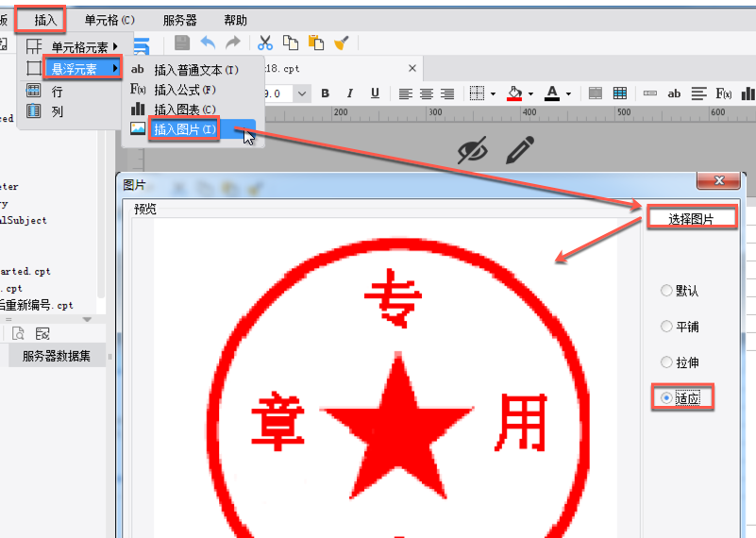Screen dimensions: 756x538
Task: Click the pencil edit icon
Action: click(520, 150)
